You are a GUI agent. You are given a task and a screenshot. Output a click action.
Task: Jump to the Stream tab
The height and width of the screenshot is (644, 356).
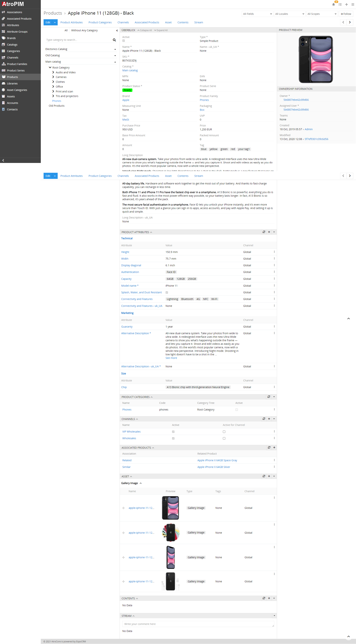click(x=198, y=22)
